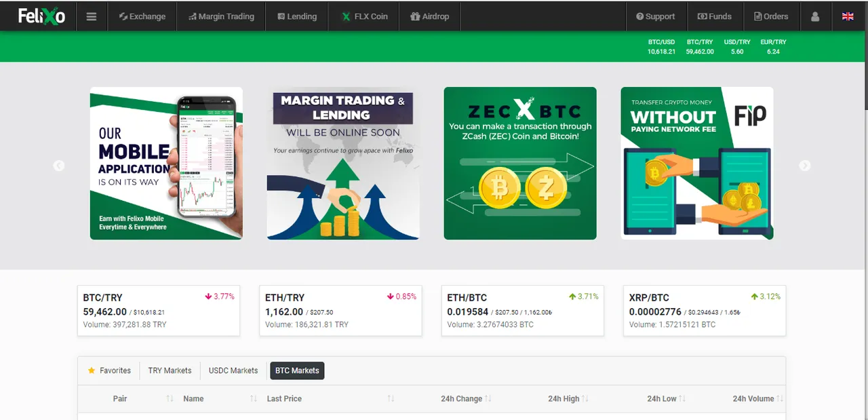Open the FIP network fee banner
Viewport: 868px width, 420px height.
pyautogui.click(x=697, y=163)
